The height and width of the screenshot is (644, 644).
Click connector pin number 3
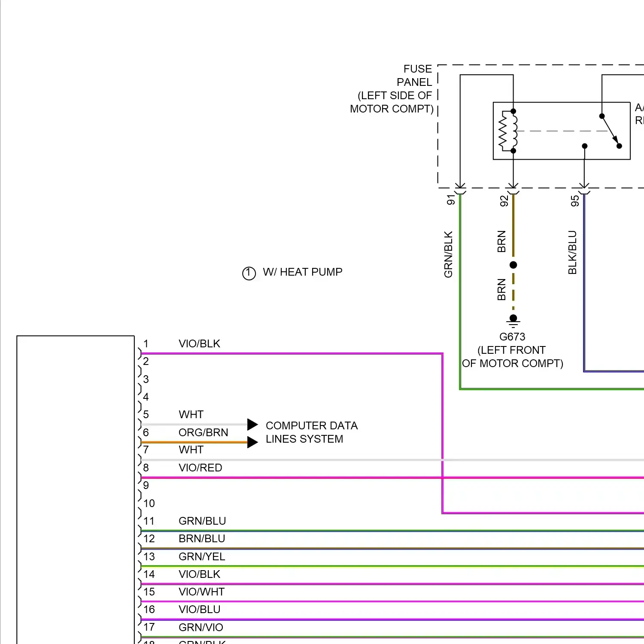click(x=146, y=379)
